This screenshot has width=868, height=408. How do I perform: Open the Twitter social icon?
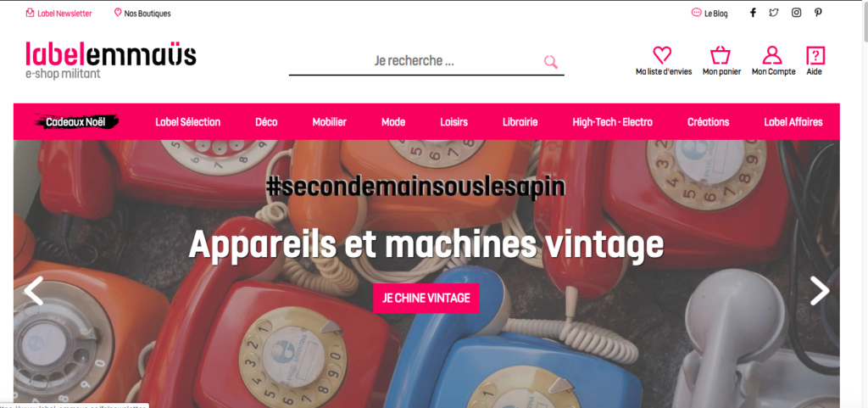coord(774,13)
